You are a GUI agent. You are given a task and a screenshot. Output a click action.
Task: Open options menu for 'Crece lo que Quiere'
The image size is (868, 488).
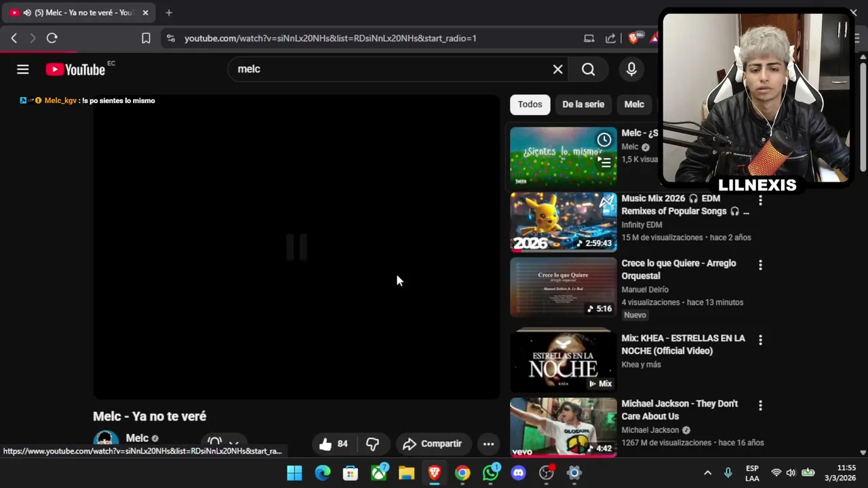point(760,265)
